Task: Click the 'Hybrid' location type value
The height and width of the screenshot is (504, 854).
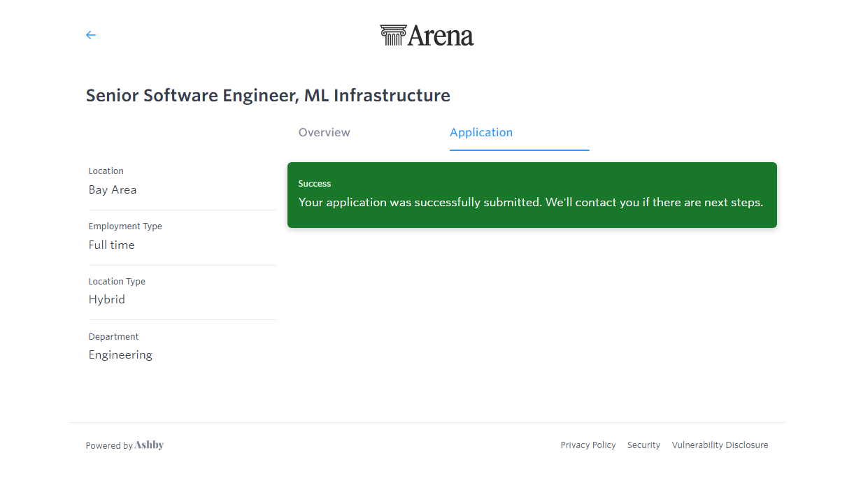Action: pos(106,300)
